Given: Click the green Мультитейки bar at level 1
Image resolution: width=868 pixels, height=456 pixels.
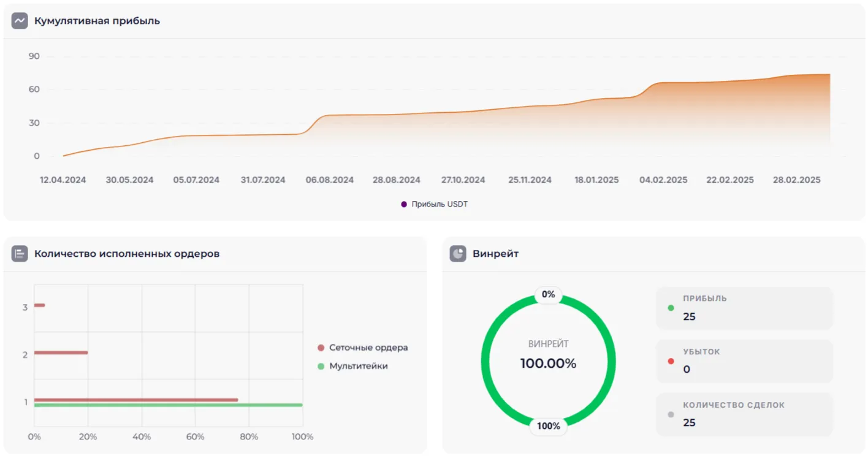Looking at the screenshot, I should tap(168, 405).
